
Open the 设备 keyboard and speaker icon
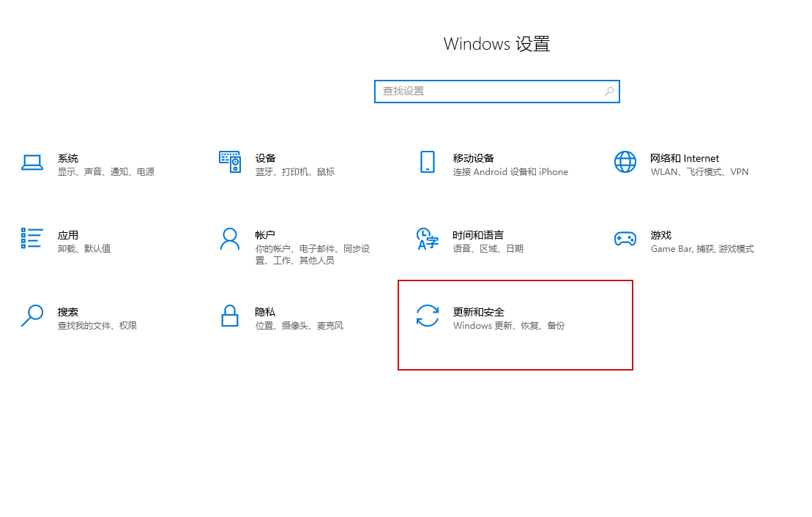click(230, 162)
